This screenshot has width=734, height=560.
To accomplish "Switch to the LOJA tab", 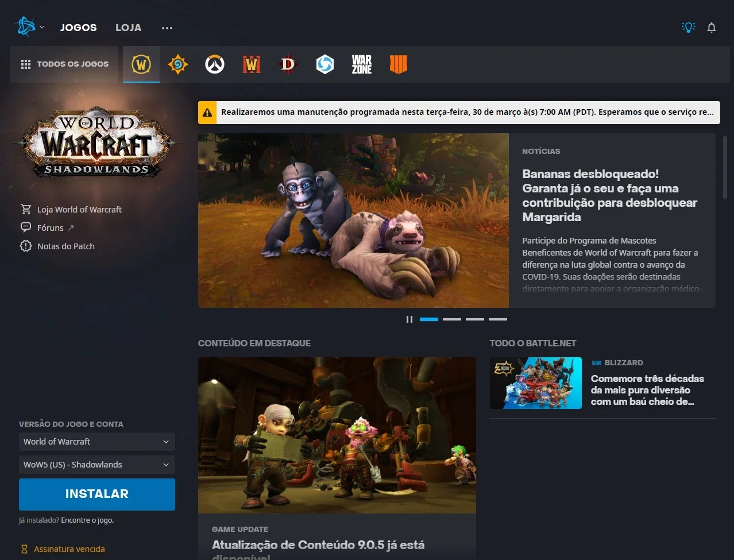I will (x=128, y=28).
